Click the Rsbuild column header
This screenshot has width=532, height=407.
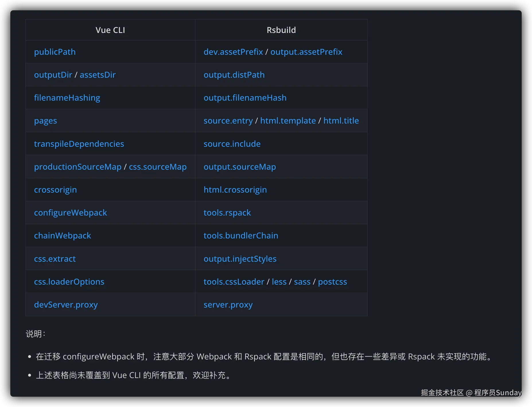pyautogui.click(x=281, y=30)
